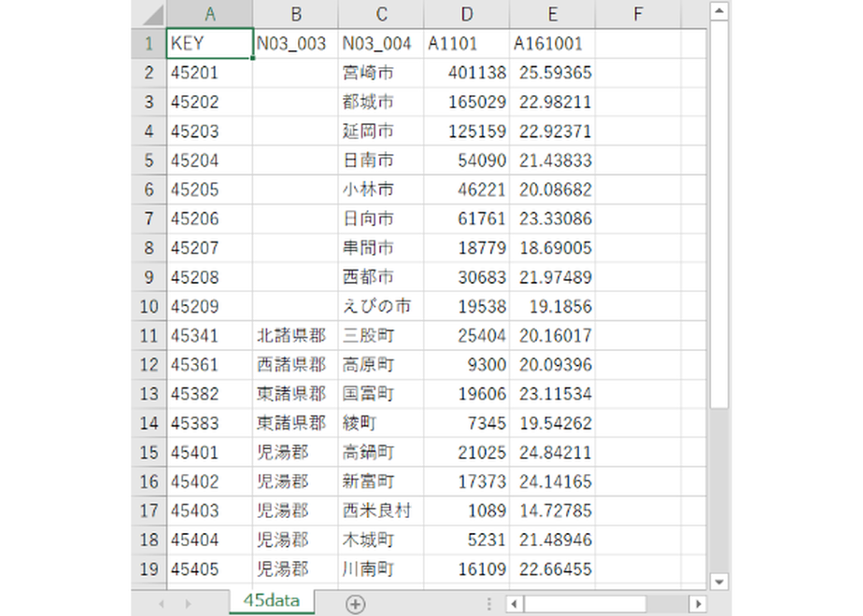Viewport: 863px width, 616px height.
Task: Select the N03_004 header cell
Action: pos(381,44)
